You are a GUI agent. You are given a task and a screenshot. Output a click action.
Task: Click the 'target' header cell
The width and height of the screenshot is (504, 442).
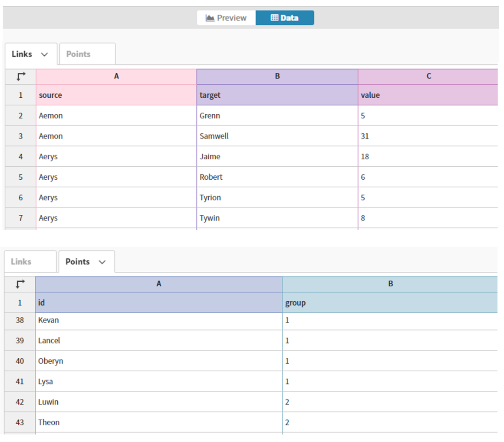[x=277, y=95]
